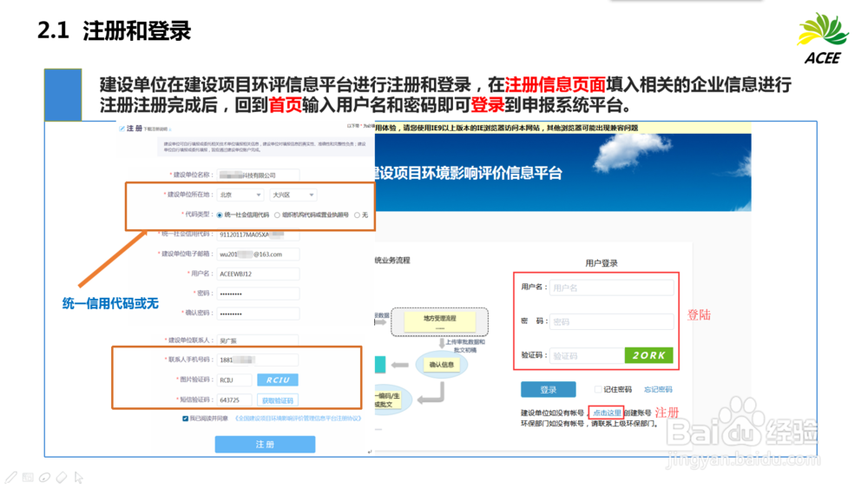Image resolution: width=868 pixels, height=489 pixels.
Task: Click the login 密码 input field
Action: pyautogui.click(x=612, y=321)
